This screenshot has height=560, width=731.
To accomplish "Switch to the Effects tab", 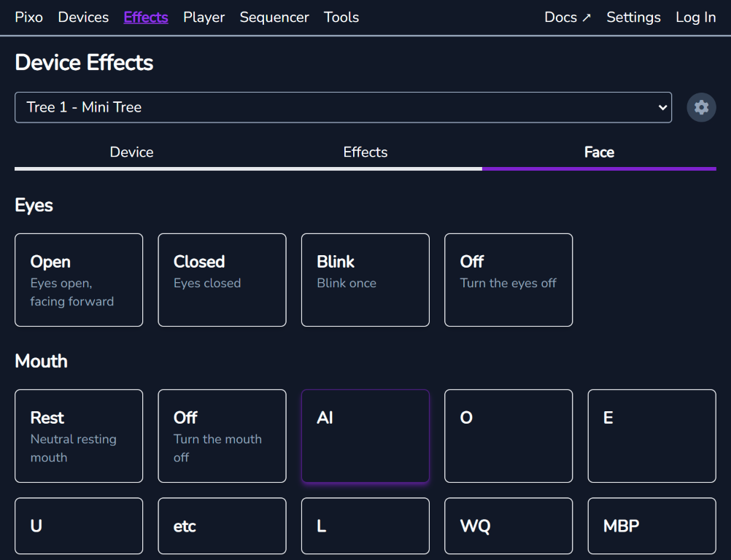I will 365,152.
